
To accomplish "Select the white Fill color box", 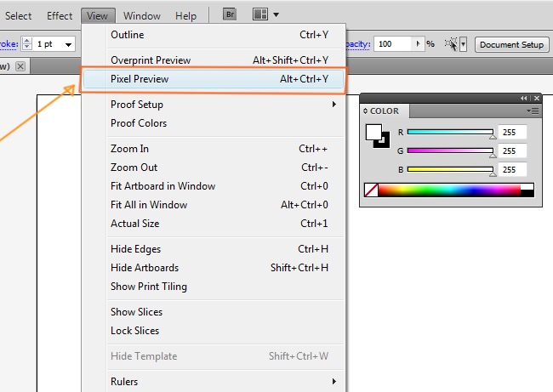I will (x=373, y=132).
